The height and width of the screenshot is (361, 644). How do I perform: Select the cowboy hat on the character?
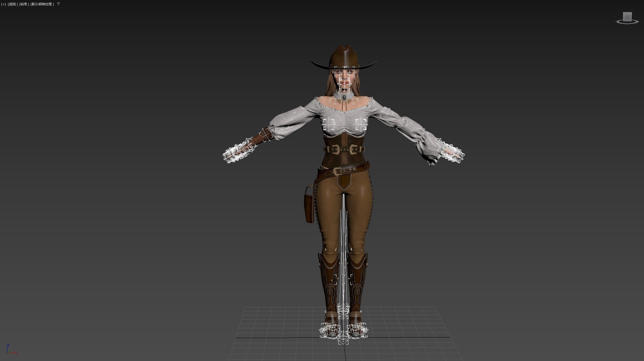click(343, 57)
